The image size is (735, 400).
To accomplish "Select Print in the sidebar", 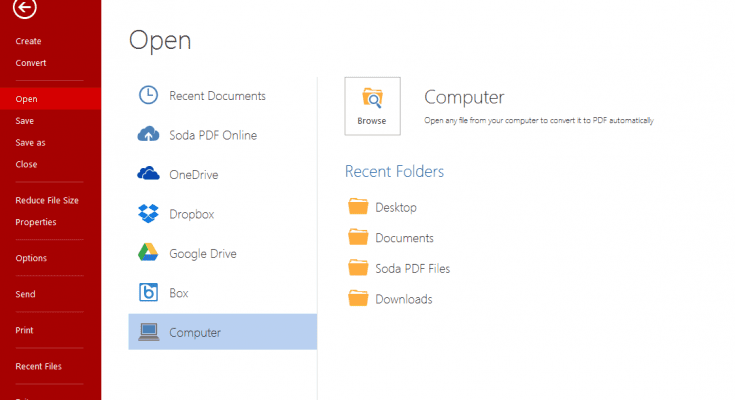I will click(24, 331).
